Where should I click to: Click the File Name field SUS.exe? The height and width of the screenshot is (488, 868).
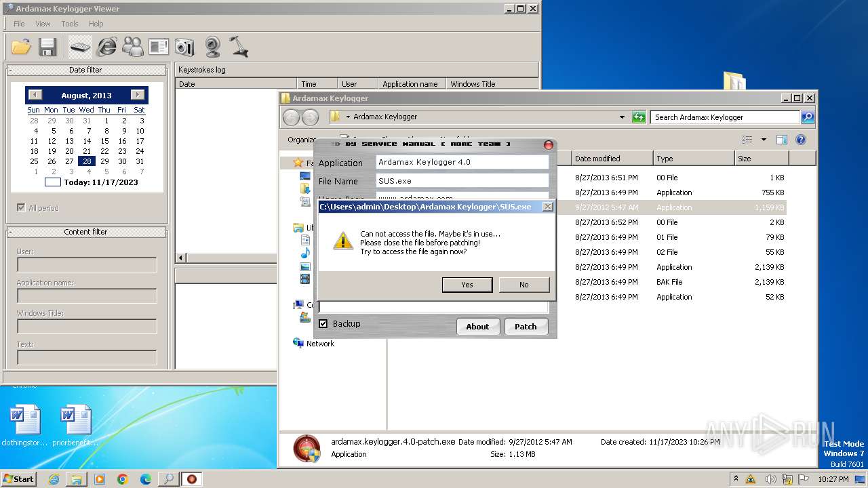click(x=462, y=181)
